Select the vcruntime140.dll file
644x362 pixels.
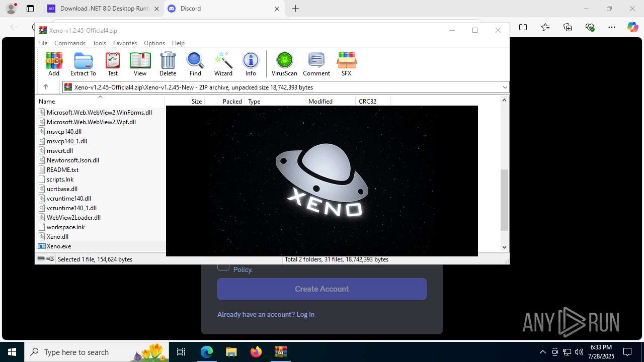tap(69, 199)
